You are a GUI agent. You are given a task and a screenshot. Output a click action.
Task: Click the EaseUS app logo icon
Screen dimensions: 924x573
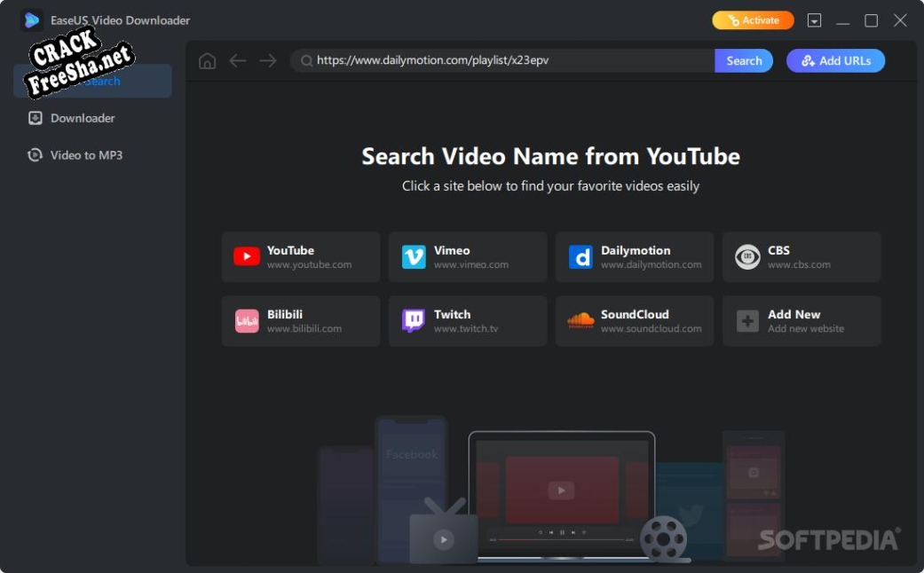click(32, 20)
